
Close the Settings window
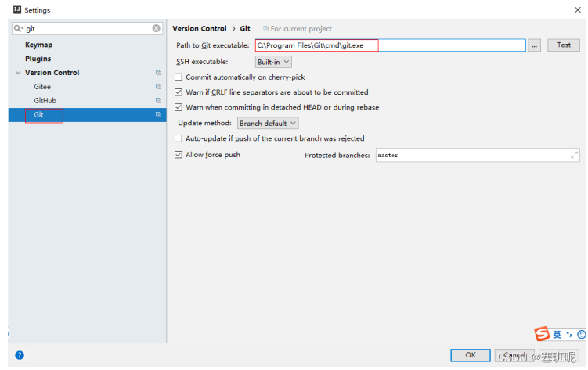[x=578, y=9]
